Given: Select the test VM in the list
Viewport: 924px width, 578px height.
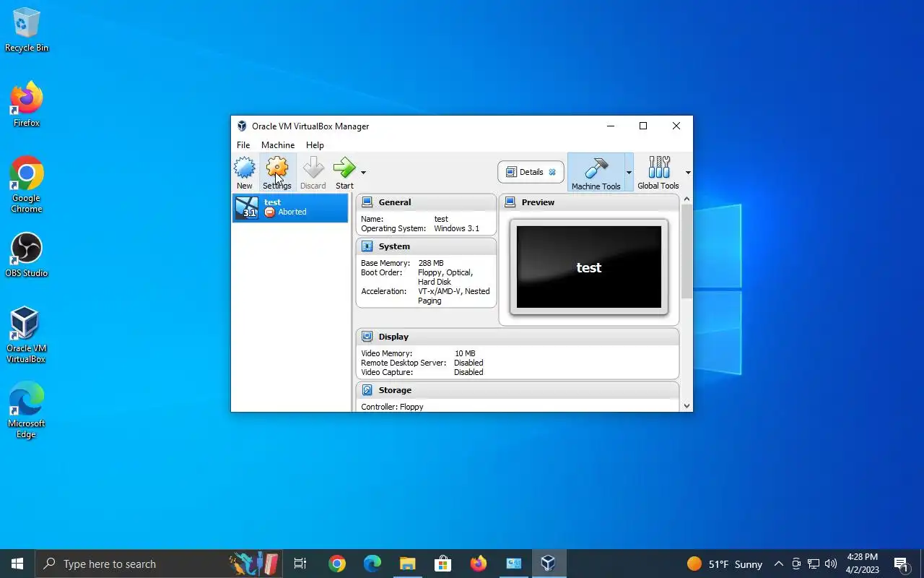Looking at the screenshot, I should (x=290, y=208).
